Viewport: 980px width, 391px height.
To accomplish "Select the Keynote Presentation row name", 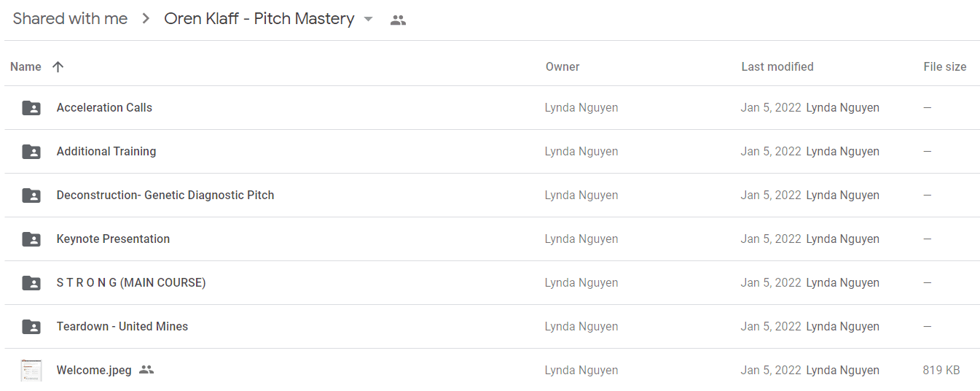I will (113, 239).
